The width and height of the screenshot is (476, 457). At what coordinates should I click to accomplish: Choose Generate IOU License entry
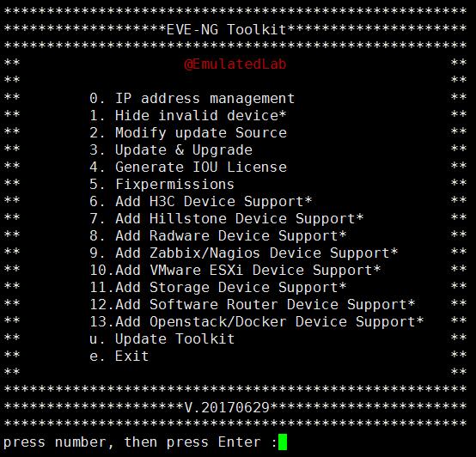pyautogui.click(x=188, y=168)
